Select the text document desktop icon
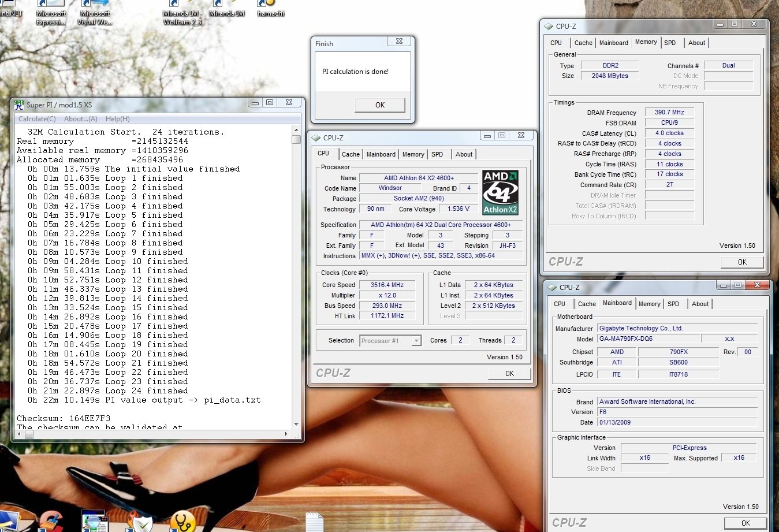The width and height of the screenshot is (779, 532). tap(314, 522)
